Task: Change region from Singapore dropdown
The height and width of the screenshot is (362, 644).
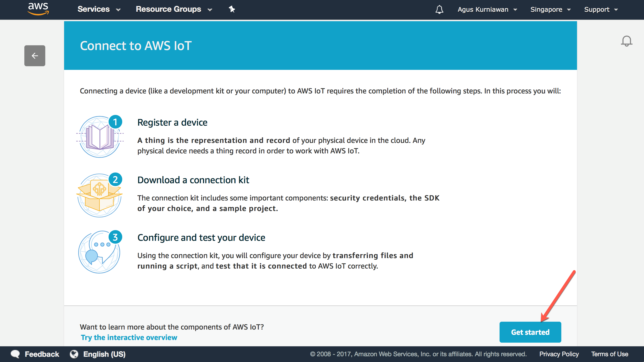Action: click(551, 9)
